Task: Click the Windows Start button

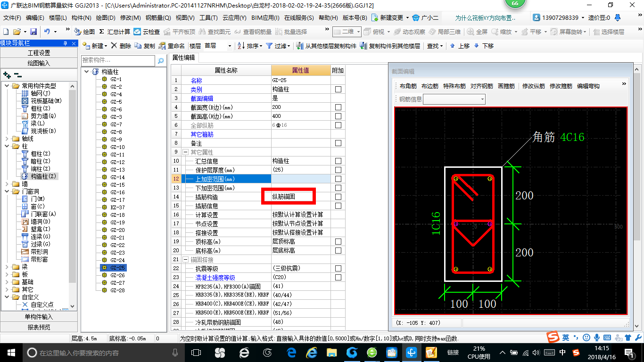Action: tap(11, 352)
